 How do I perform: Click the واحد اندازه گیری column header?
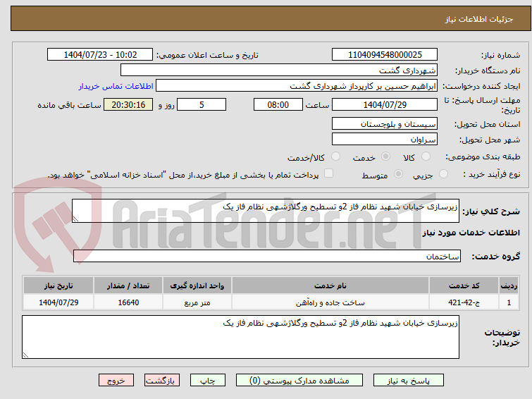point(197,286)
